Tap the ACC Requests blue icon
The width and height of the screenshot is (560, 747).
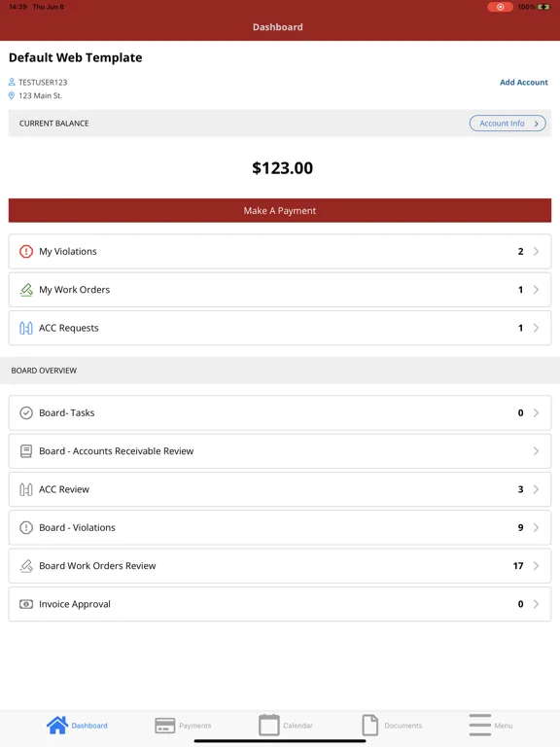25,328
